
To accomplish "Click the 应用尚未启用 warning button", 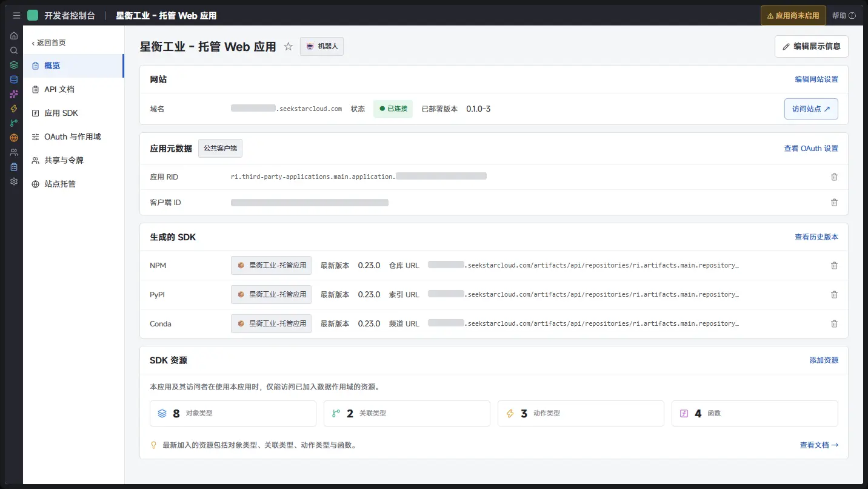I will pyautogui.click(x=793, y=16).
